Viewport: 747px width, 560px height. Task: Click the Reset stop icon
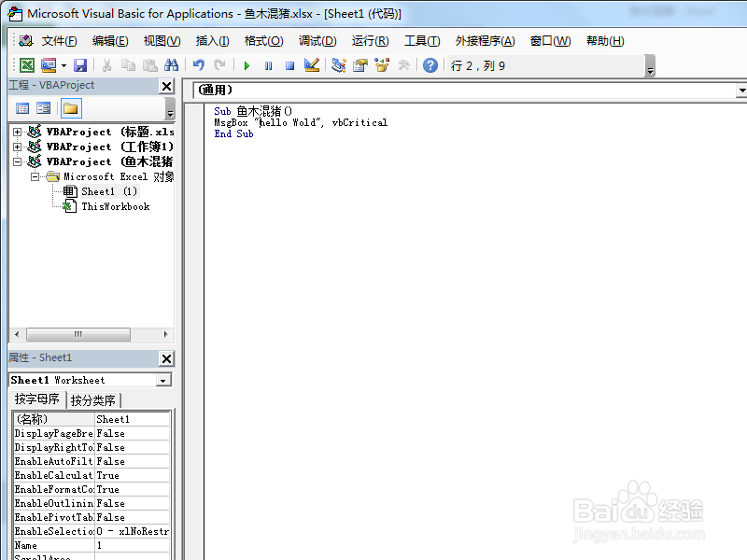(x=289, y=65)
